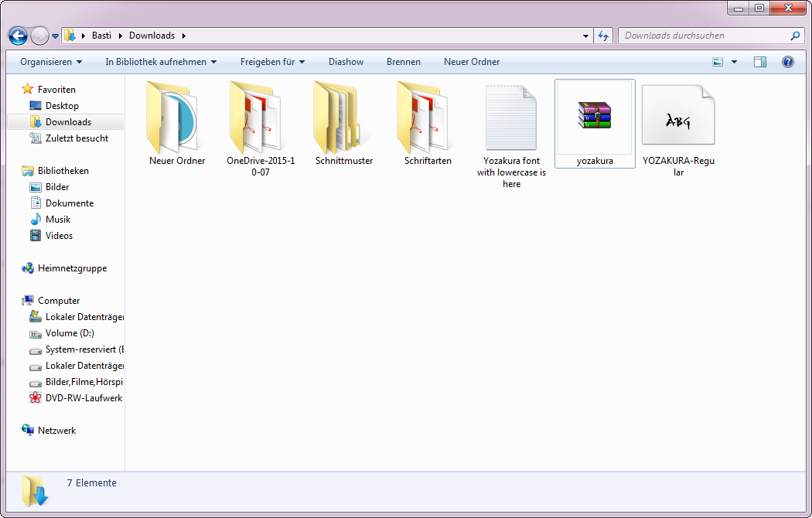The height and width of the screenshot is (518, 812).
Task: Open the Schnittmuster folder
Action: 343,118
